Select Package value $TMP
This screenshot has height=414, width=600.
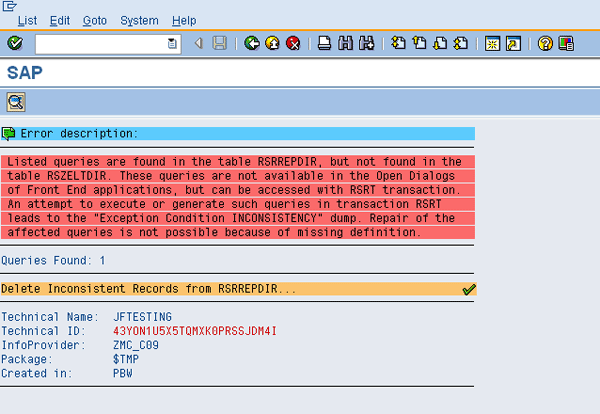(126, 359)
